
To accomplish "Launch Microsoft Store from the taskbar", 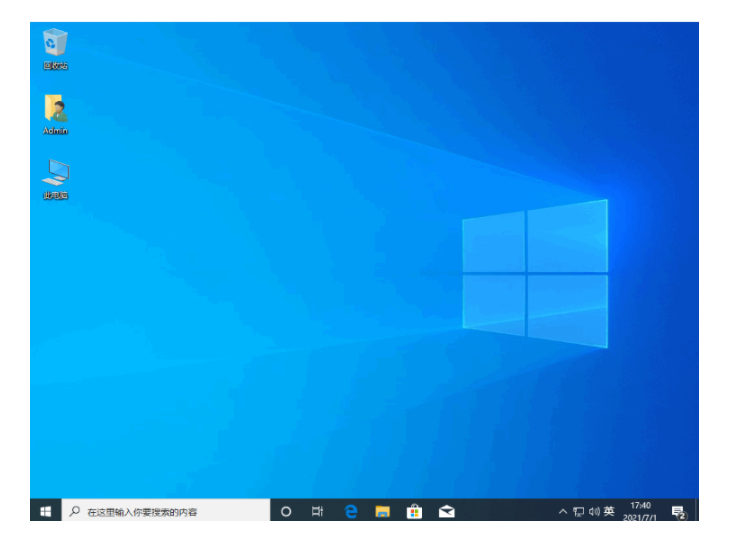I will tap(414, 511).
